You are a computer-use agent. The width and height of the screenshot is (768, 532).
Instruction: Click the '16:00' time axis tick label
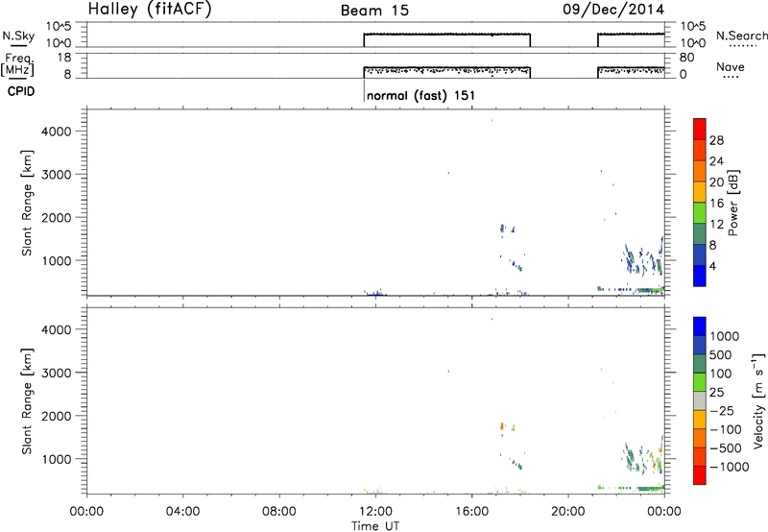tap(471, 512)
